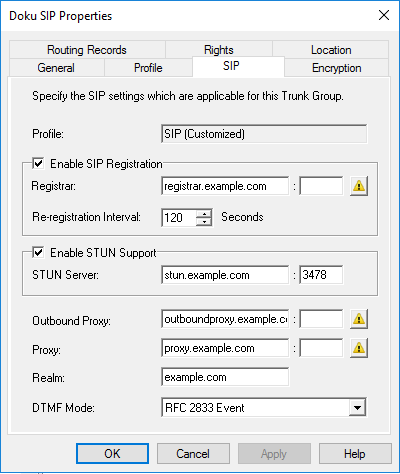Switch to the Routing Records tab
400x474 pixels.
click(87, 50)
